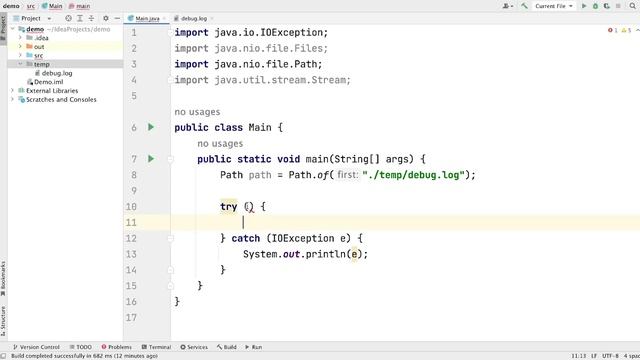Collapse the temp folder

20,64
